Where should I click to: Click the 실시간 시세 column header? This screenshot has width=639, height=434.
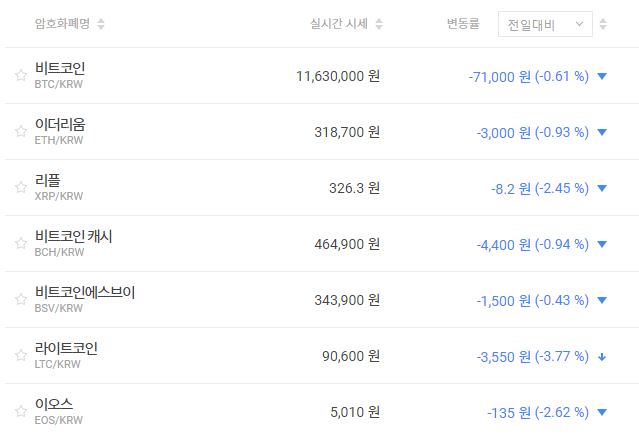pos(340,24)
